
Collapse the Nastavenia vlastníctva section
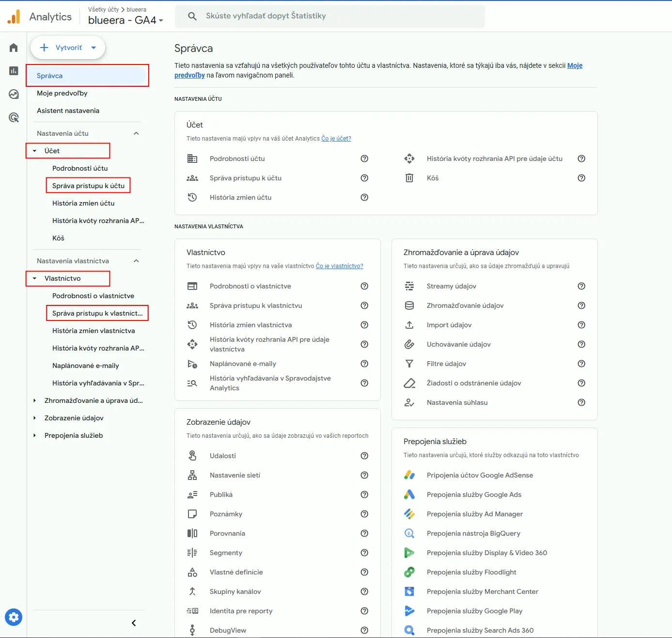136,261
